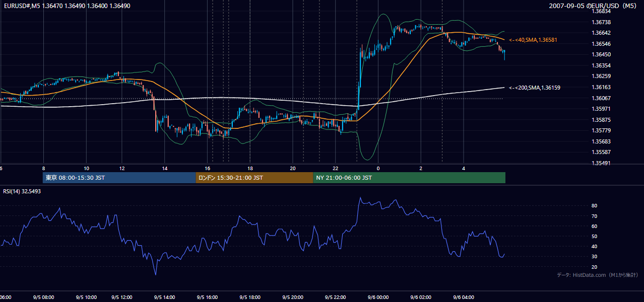The width and height of the screenshot is (644, 302).
Task: Click price axis label 1.35779
Action: coord(601,130)
